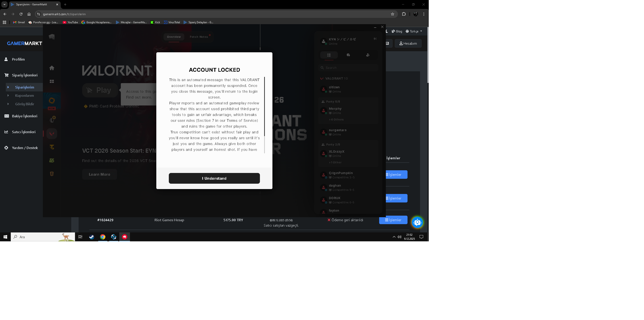Open the chat bubbles tab in social panel
The height and width of the screenshot is (320, 644).
(348, 55)
